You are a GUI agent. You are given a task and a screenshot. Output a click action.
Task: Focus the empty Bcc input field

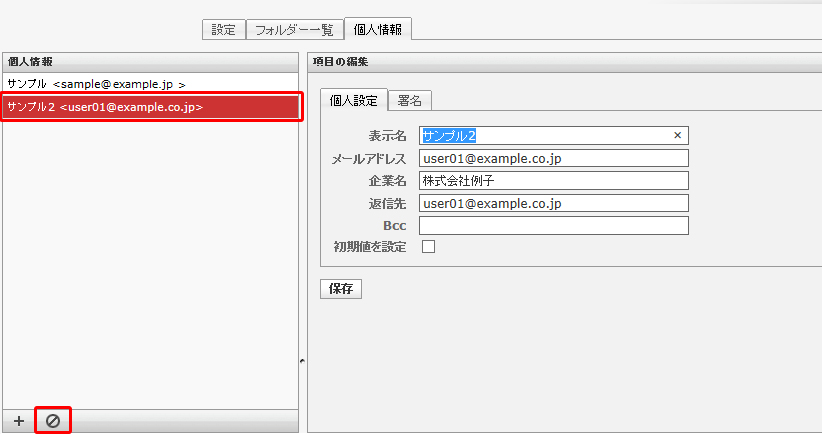(x=554, y=226)
